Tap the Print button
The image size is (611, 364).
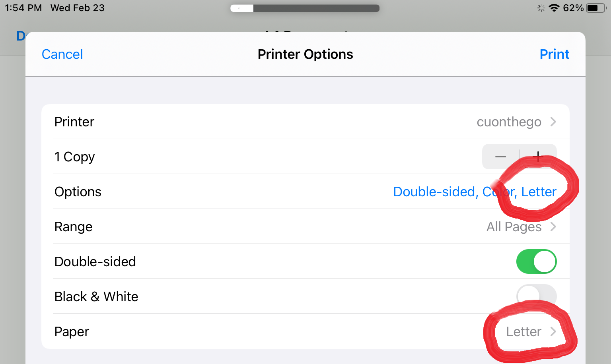(554, 54)
